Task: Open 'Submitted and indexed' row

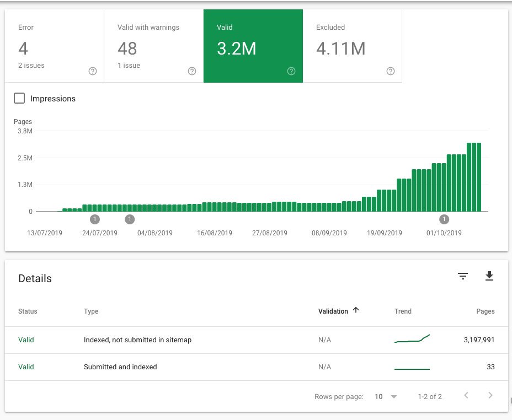Action: coord(257,367)
